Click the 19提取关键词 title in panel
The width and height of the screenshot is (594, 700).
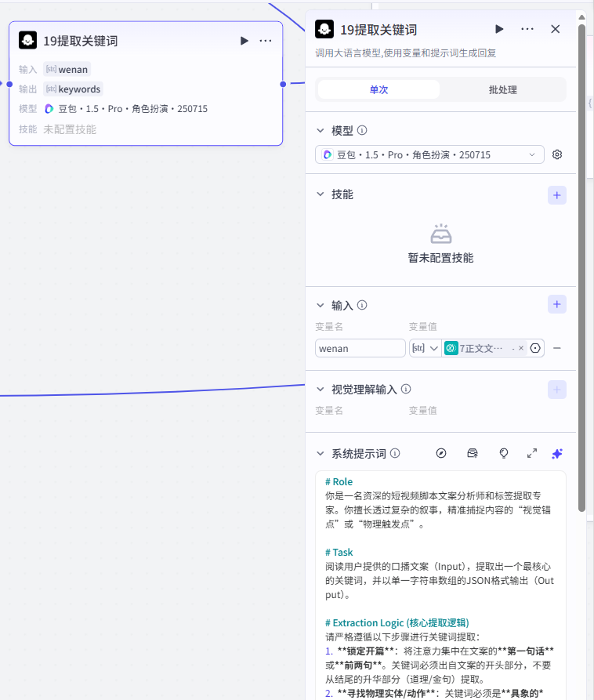(378, 30)
